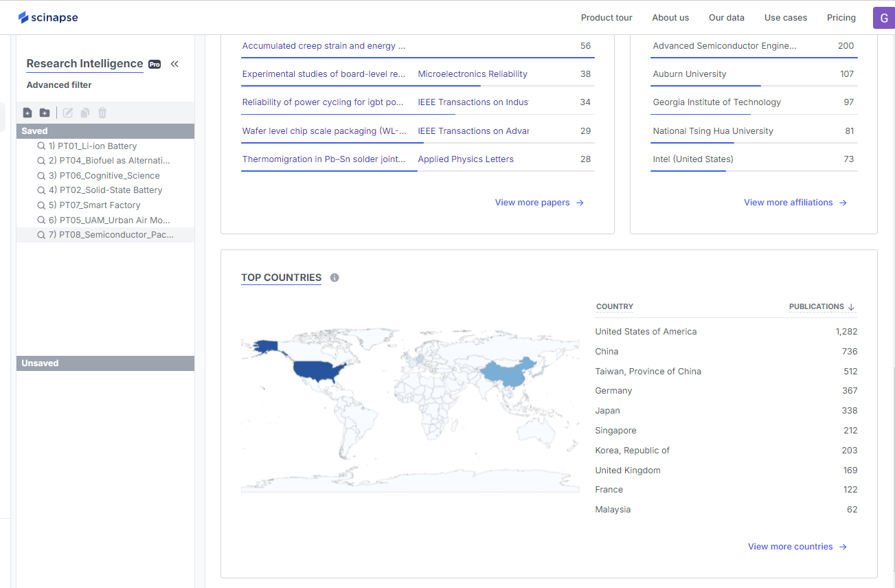
Task: Click View more countries
Action: [797, 547]
